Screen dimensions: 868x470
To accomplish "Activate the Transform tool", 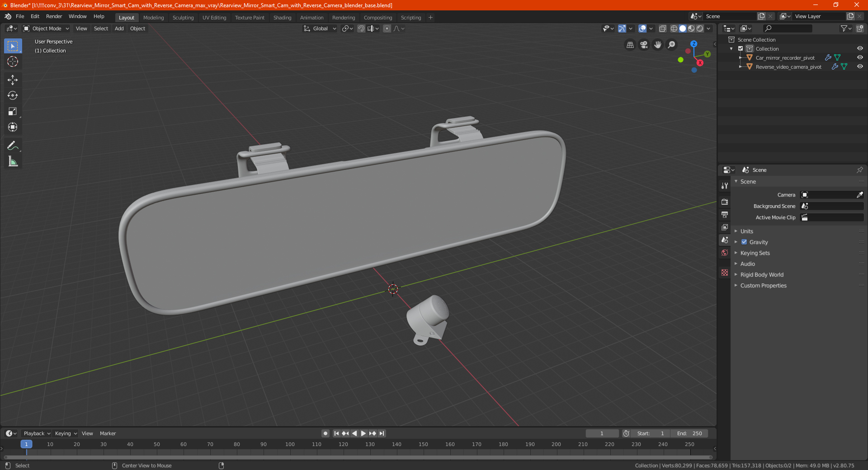I will tap(13, 127).
